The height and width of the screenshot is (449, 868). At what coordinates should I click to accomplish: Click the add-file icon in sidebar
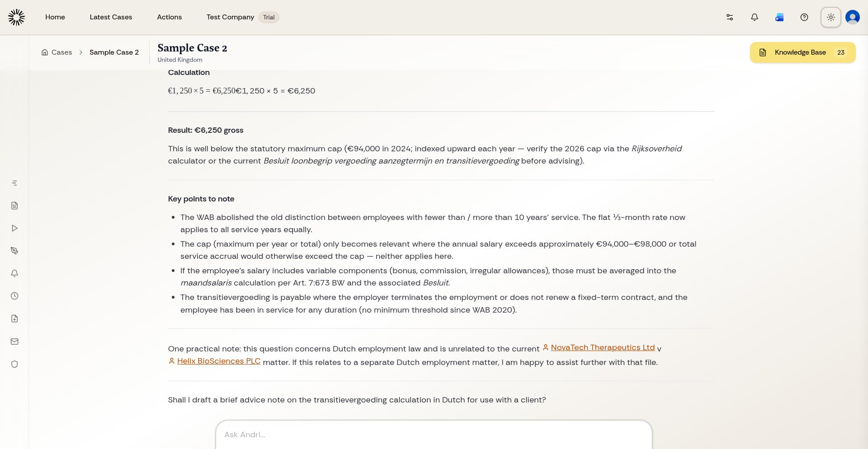click(x=14, y=318)
